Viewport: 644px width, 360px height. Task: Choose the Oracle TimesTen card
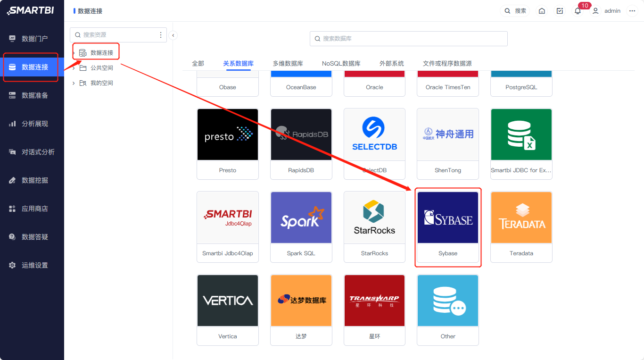(448, 84)
